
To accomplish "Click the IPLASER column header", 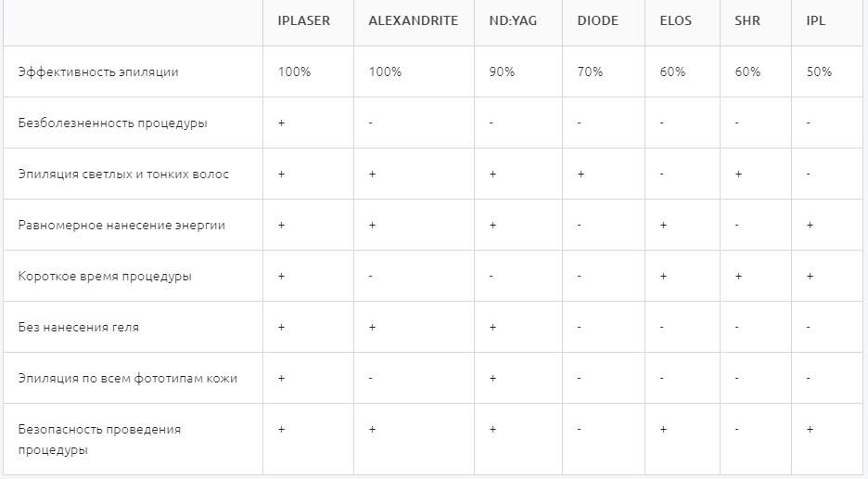I will [301, 21].
